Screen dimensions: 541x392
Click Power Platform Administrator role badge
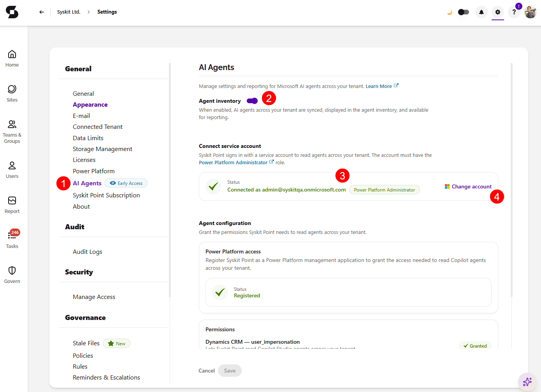pyautogui.click(x=385, y=190)
